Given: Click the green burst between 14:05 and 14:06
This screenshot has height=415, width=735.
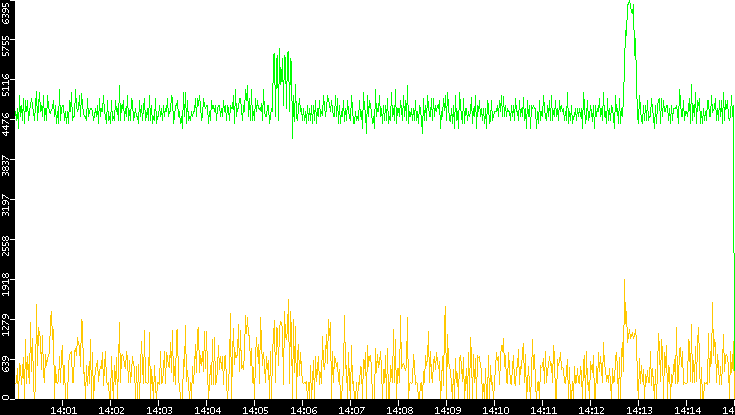Looking at the screenshot, I should 282,82.
